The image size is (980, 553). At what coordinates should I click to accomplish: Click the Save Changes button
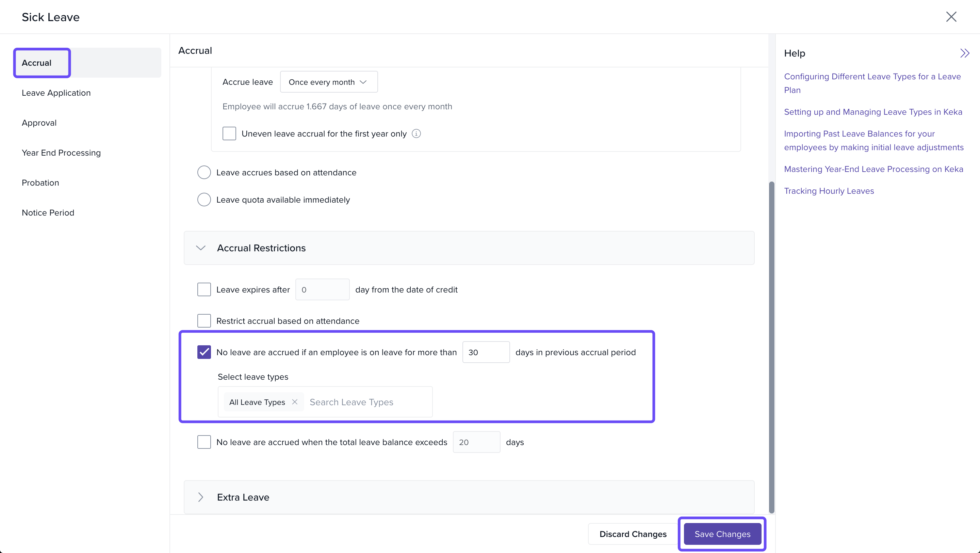click(x=722, y=534)
